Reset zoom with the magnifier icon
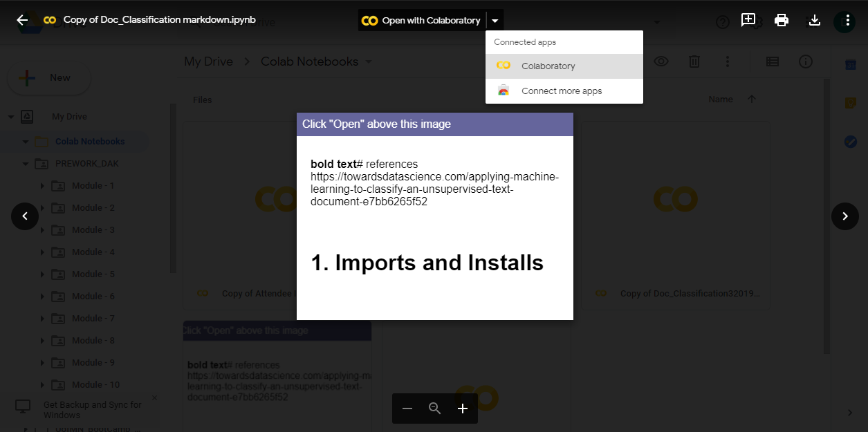 [435, 408]
